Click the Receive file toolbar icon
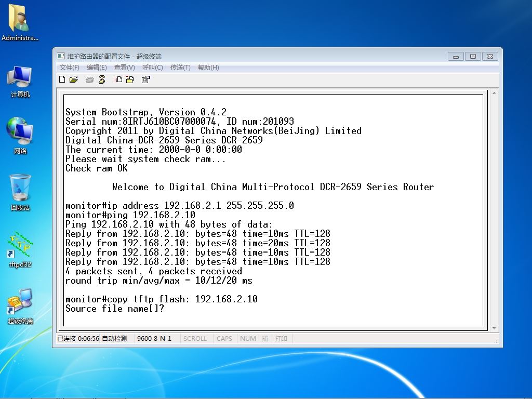 click(x=130, y=79)
